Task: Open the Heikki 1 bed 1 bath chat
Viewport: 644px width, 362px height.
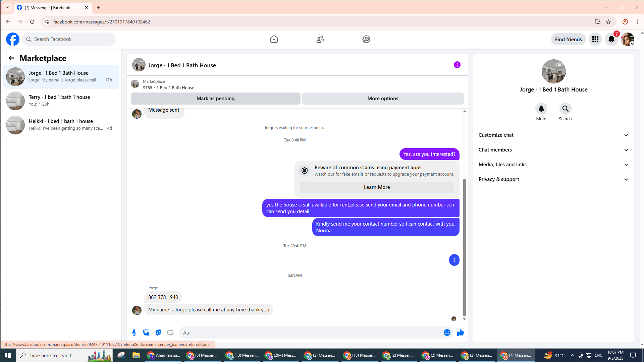Action: click(61, 125)
